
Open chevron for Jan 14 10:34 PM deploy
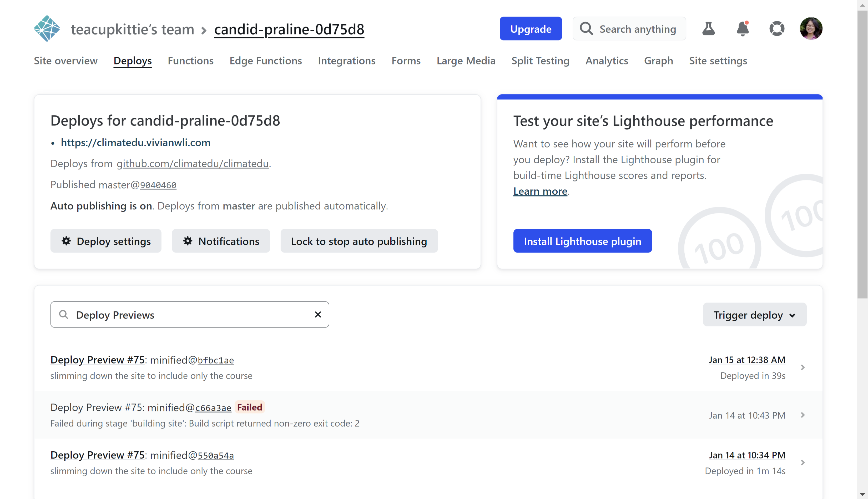click(803, 463)
